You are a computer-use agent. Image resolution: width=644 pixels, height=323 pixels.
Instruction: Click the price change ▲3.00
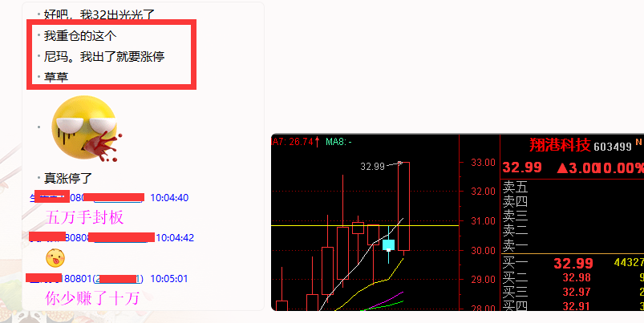[x=577, y=168]
